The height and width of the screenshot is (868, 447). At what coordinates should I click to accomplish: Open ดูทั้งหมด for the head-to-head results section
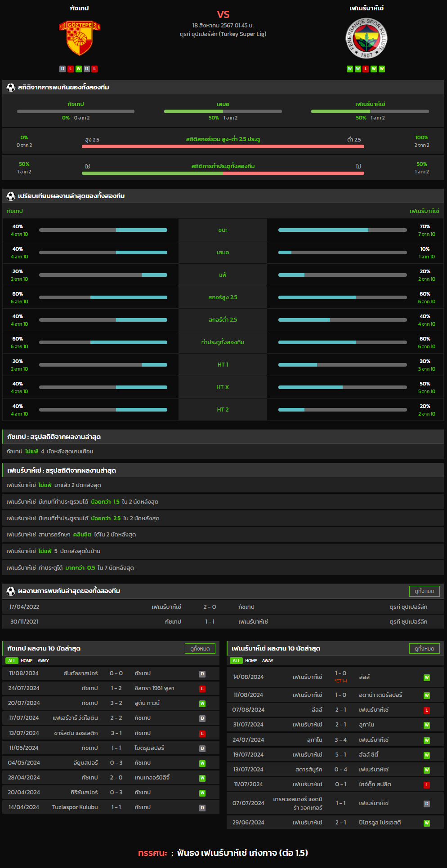(x=425, y=591)
